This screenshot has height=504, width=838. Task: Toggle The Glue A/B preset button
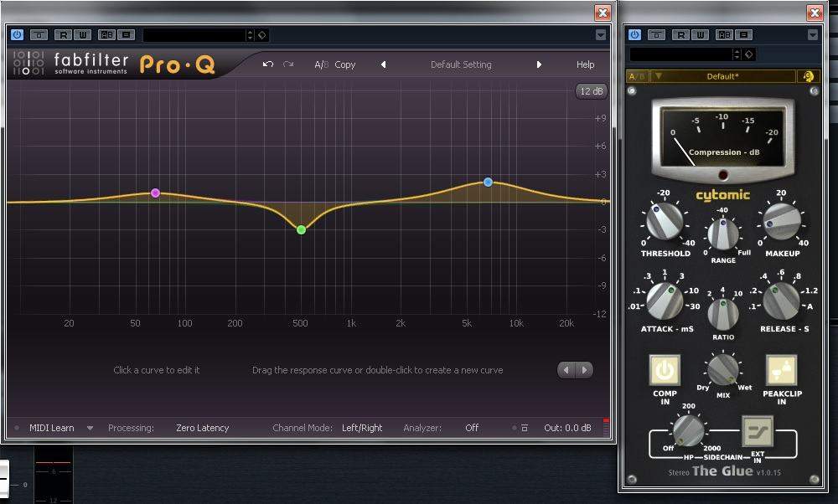click(x=637, y=76)
